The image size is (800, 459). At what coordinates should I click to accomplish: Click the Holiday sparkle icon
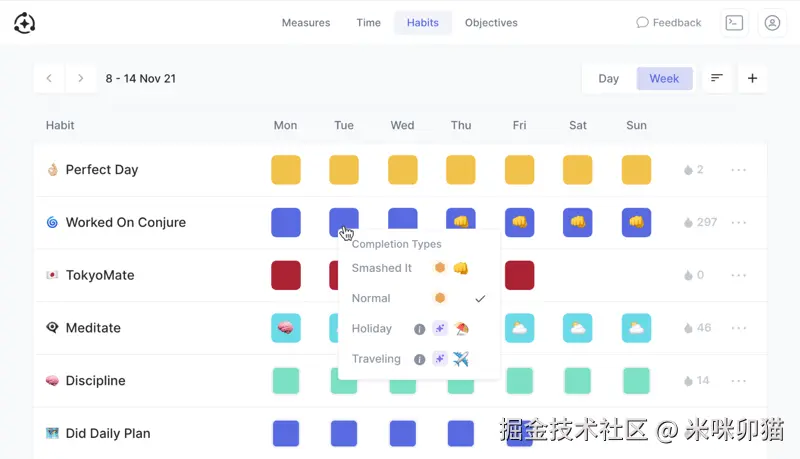coord(440,328)
